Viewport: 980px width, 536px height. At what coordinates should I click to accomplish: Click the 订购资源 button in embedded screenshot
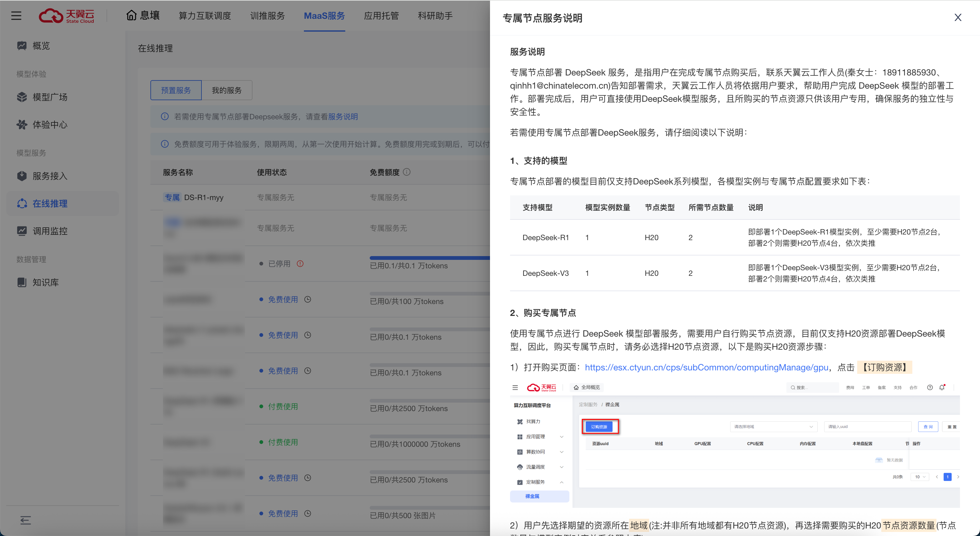(x=599, y=426)
